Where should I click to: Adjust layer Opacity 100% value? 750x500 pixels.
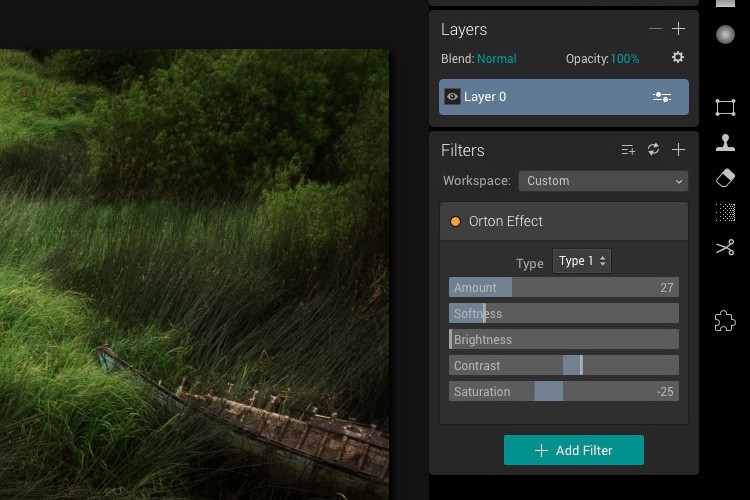[x=625, y=59]
